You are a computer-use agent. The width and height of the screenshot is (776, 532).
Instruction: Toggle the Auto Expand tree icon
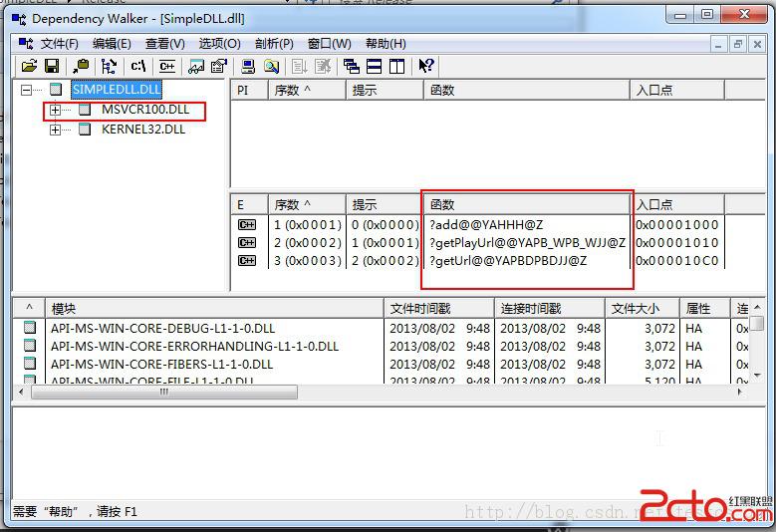tap(109, 66)
